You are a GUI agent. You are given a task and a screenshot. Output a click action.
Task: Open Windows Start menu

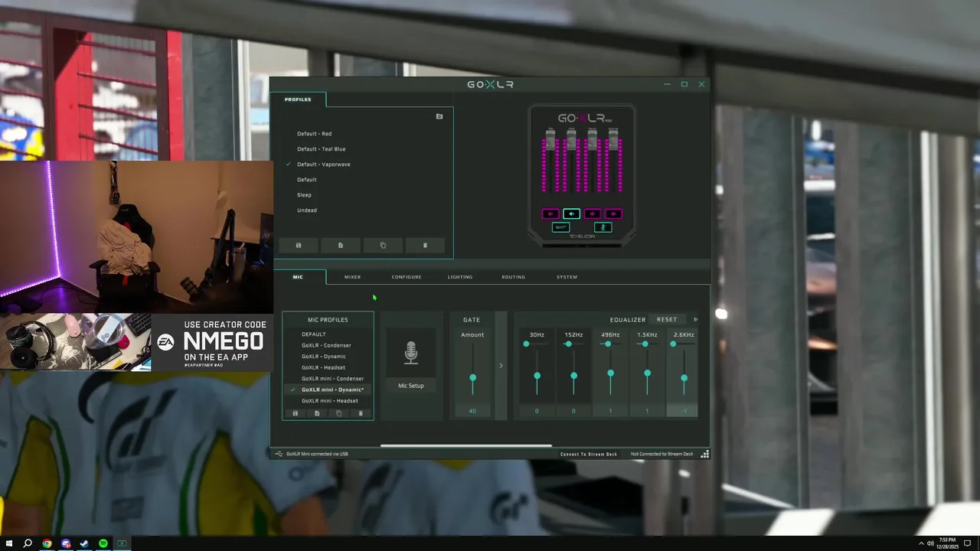(8, 543)
